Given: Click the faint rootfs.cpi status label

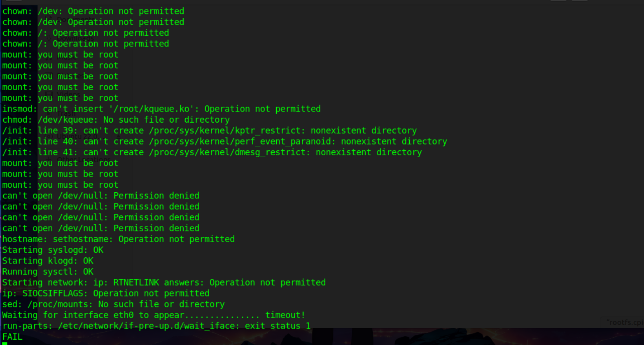Looking at the screenshot, I should coord(624,322).
